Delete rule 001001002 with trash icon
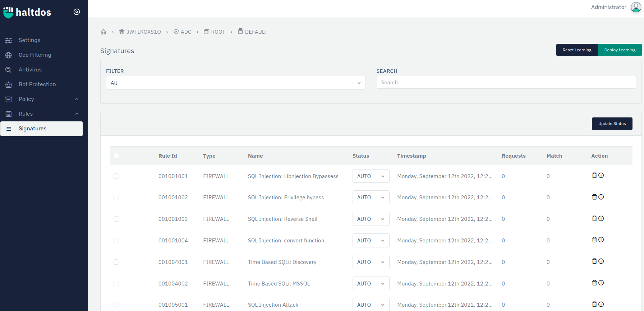This screenshot has height=311, width=644. 594,197
